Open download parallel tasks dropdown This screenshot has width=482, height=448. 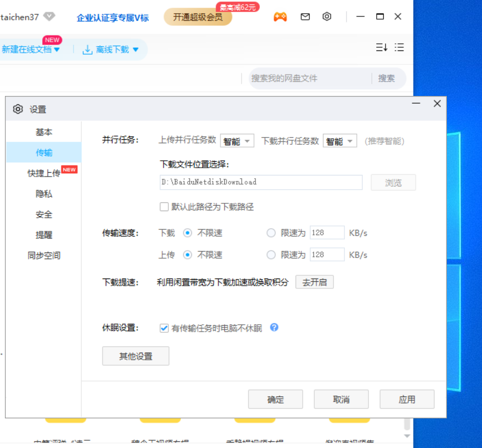(x=339, y=141)
